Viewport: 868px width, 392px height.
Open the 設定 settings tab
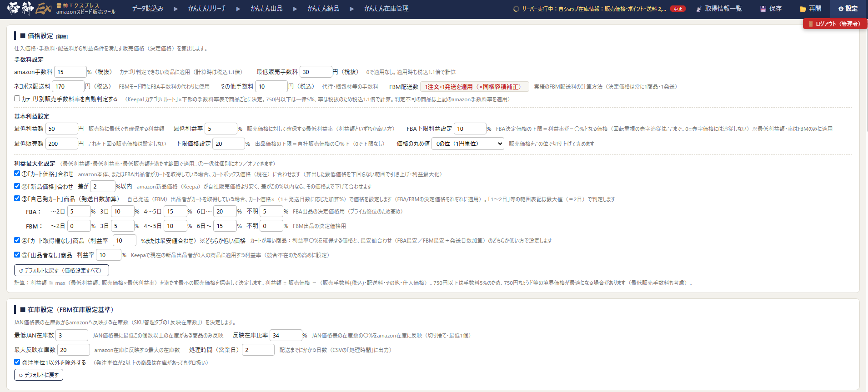click(x=848, y=9)
